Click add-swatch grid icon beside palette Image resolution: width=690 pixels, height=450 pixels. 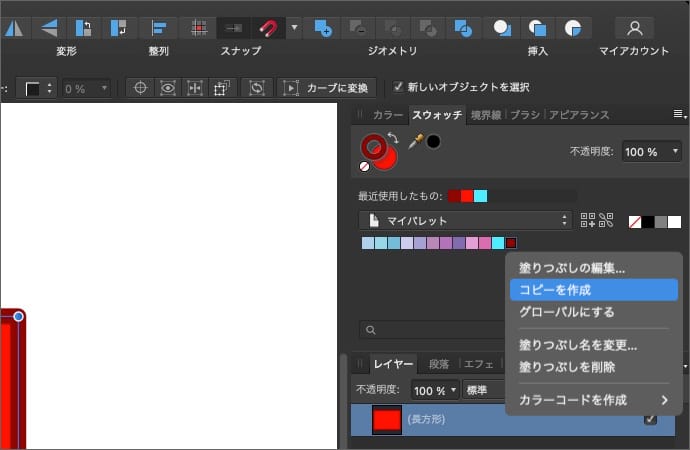[588, 220]
